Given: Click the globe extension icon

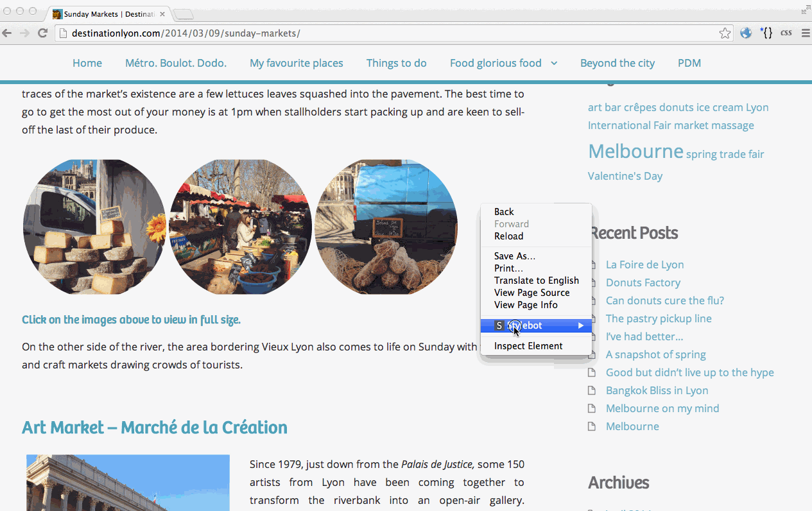Looking at the screenshot, I should 745,33.
